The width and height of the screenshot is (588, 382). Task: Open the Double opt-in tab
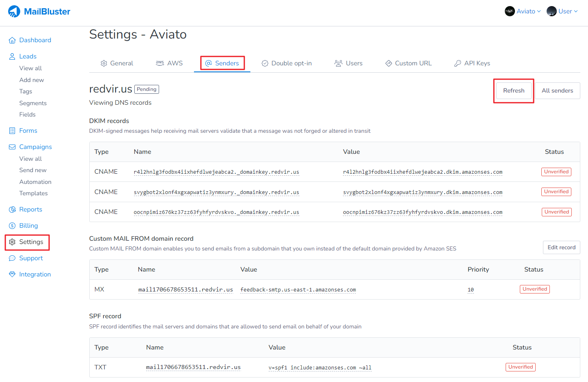(286, 63)
